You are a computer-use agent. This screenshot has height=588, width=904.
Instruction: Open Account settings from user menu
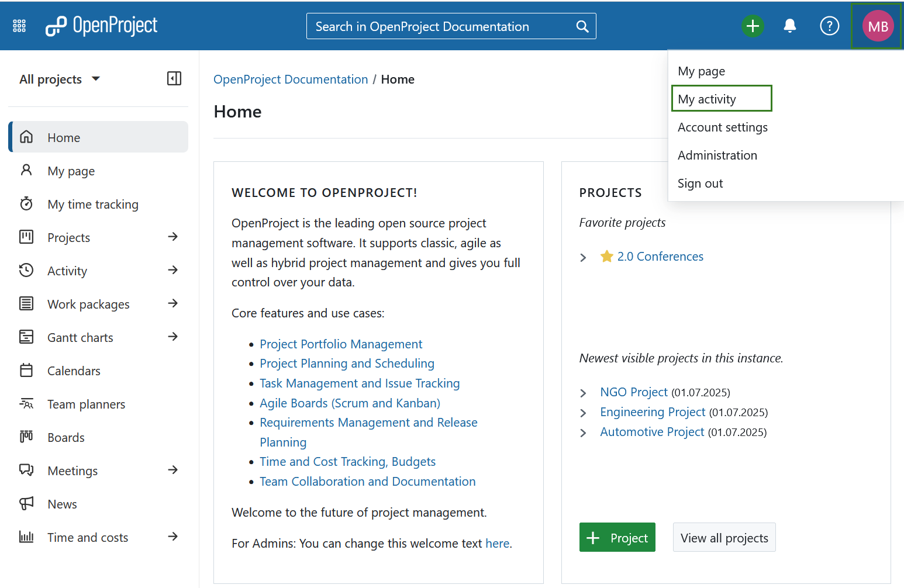pos(723,127)
